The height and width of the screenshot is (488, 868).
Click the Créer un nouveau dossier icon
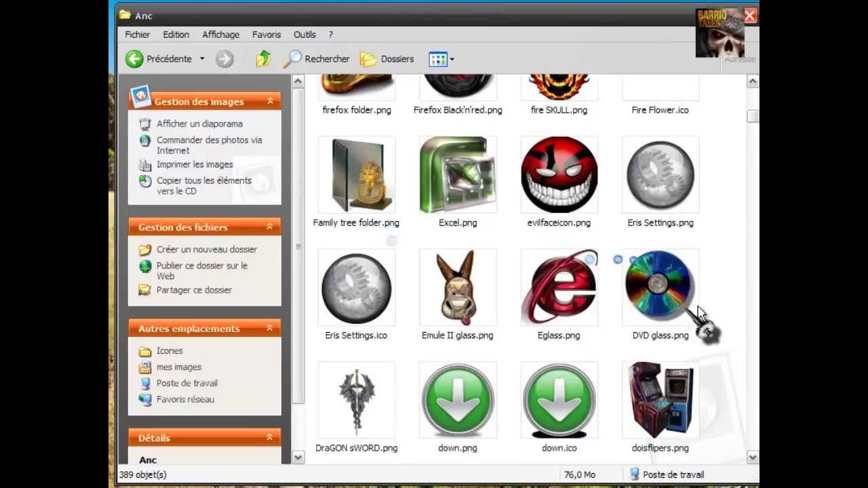[x=145, y=249]
